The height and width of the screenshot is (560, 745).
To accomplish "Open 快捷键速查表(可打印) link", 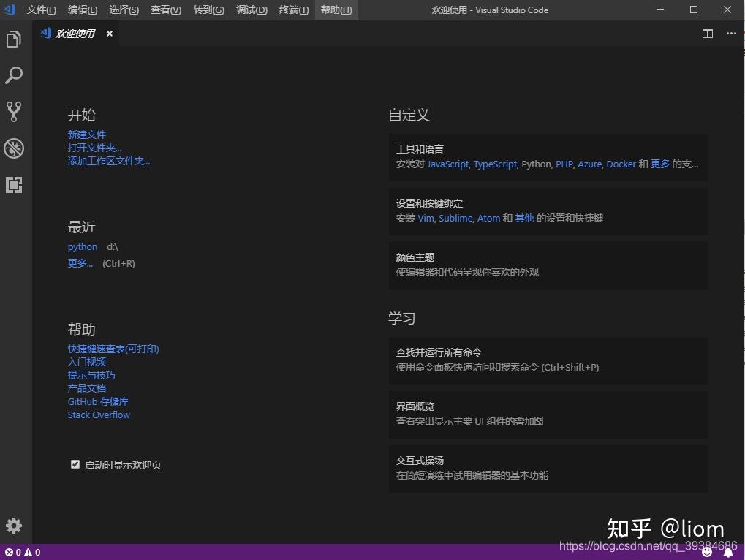I will click(x=113, y=349).
